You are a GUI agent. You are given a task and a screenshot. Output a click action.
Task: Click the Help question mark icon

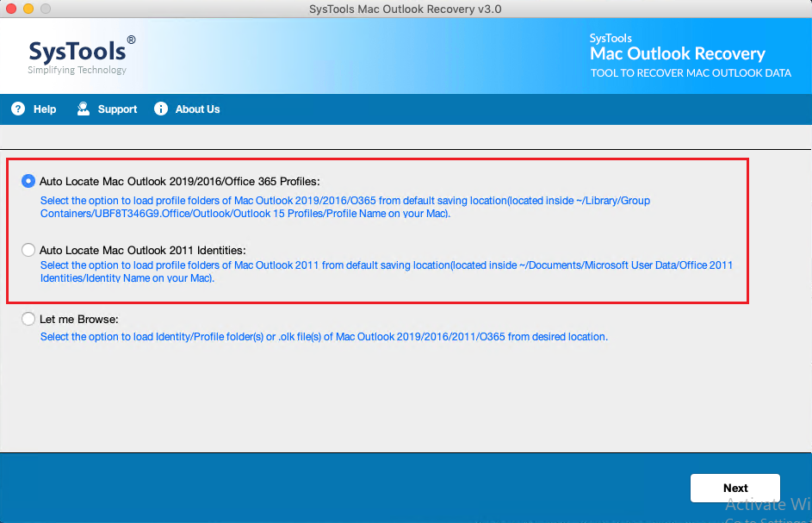tap(17, 109)
